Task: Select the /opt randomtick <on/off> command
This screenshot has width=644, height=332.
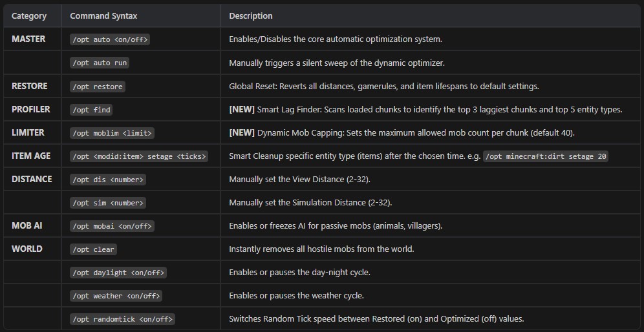Action: coord(122,319)
